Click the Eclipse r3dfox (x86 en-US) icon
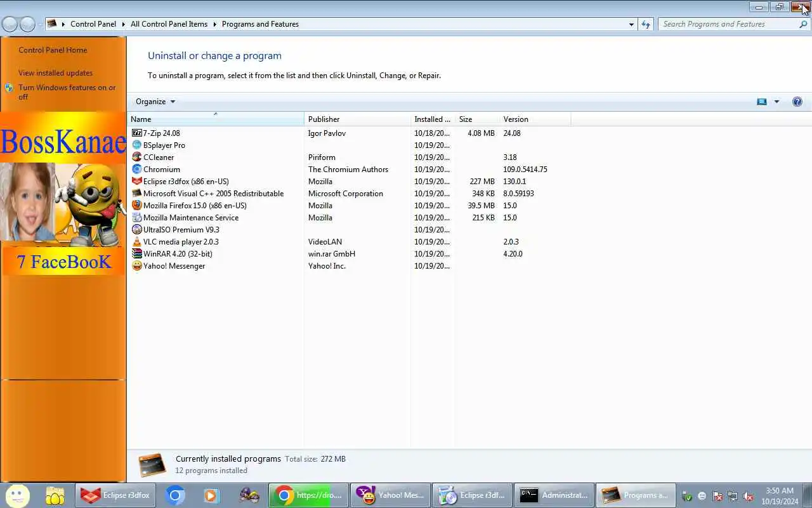This screenshot has width=812, height=508. pos(136,182)
